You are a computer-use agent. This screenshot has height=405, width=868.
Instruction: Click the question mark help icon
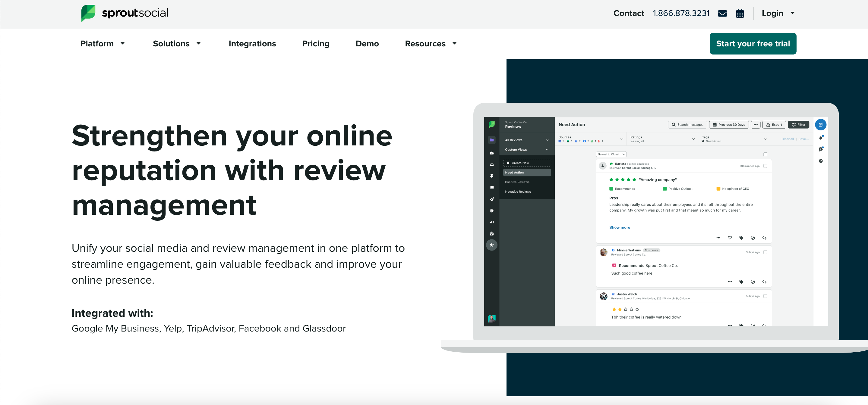(x=820, y=161)
